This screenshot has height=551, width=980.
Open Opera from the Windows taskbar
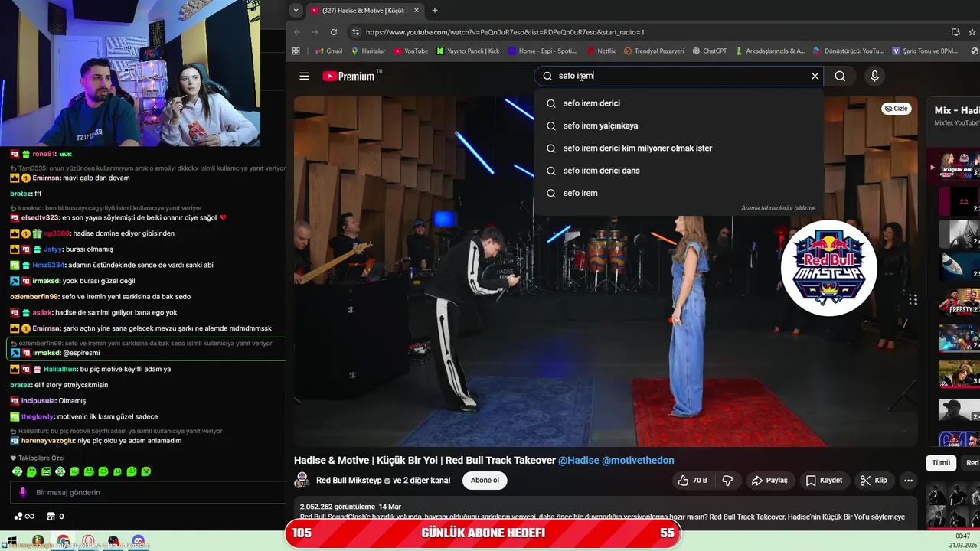88,542
